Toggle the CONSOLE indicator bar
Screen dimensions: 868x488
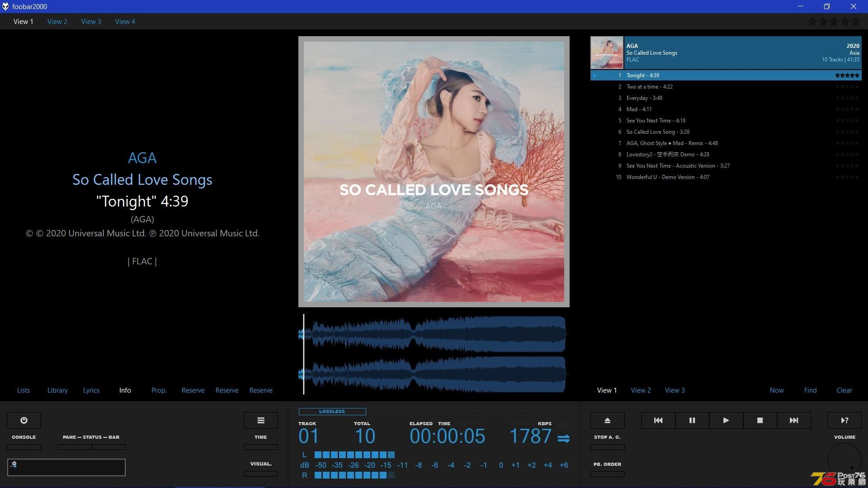coord(24,447)
